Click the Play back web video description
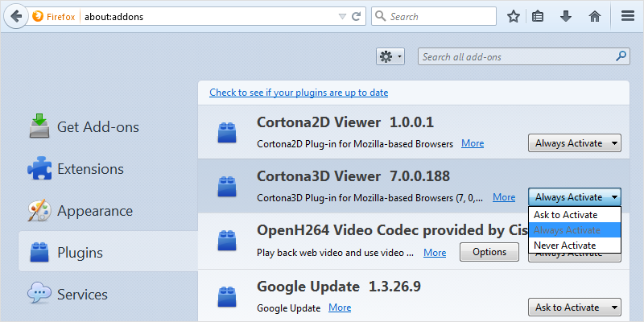The image size is (644, 322). tap(335, 253)
